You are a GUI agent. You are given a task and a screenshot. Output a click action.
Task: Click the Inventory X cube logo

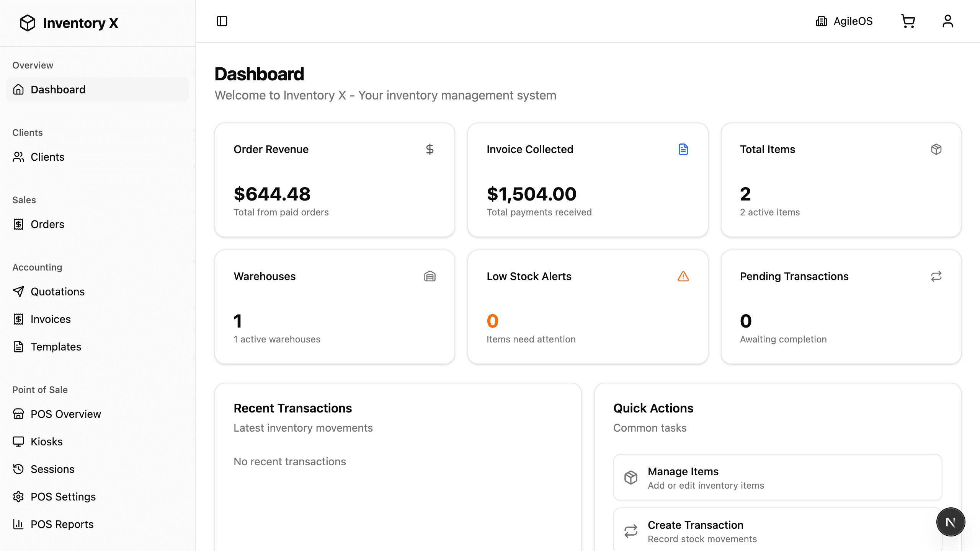pyautogui.click(x=28, y=23)
